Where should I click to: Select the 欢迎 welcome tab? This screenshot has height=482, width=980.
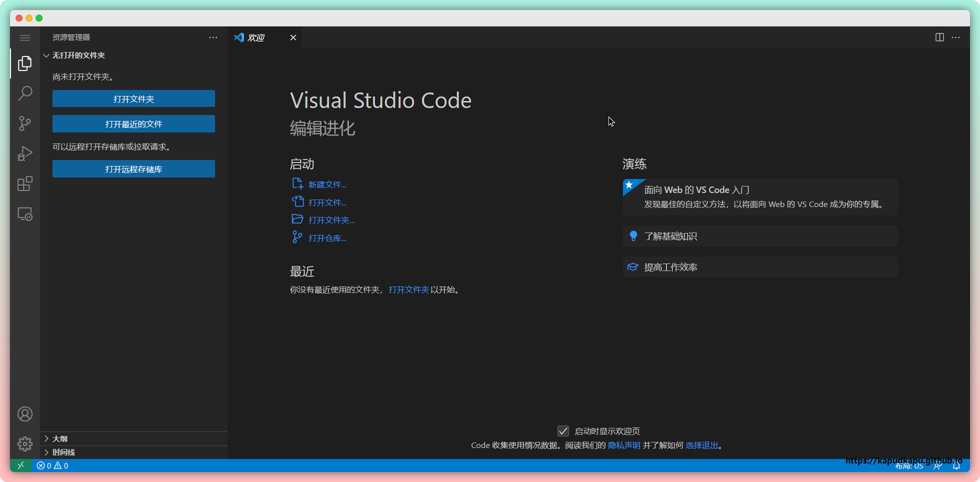(256, 38)
